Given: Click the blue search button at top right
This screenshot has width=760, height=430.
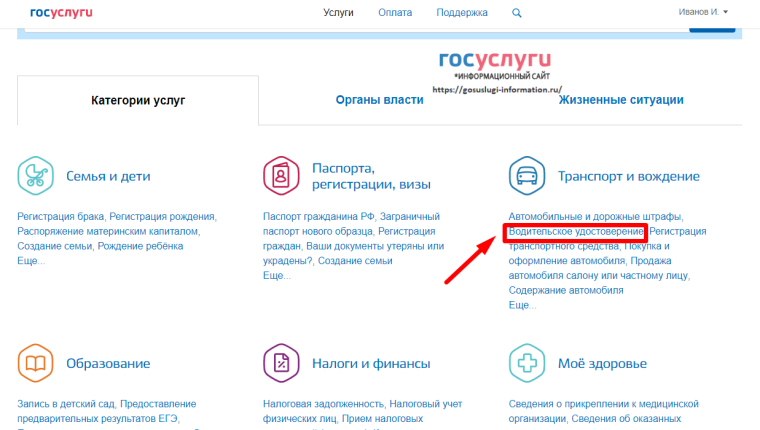Looking at the screenshot, I should (x=712, y=30).
